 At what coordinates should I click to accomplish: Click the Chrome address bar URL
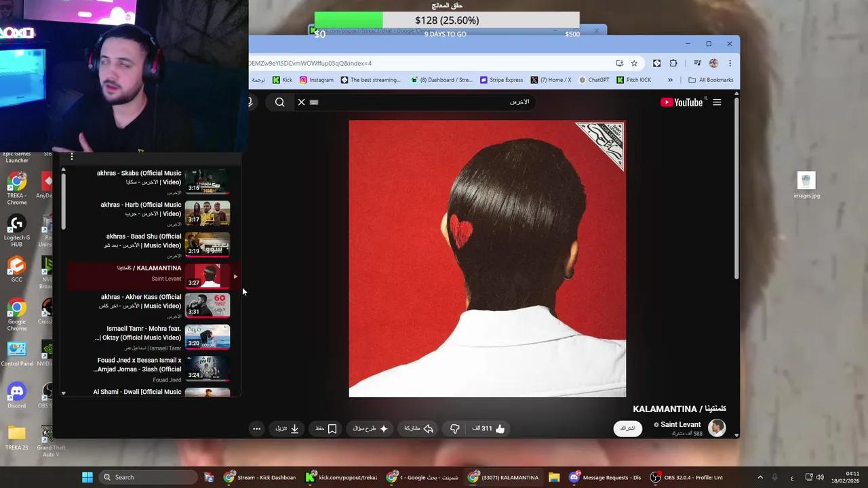coord(310,63)
